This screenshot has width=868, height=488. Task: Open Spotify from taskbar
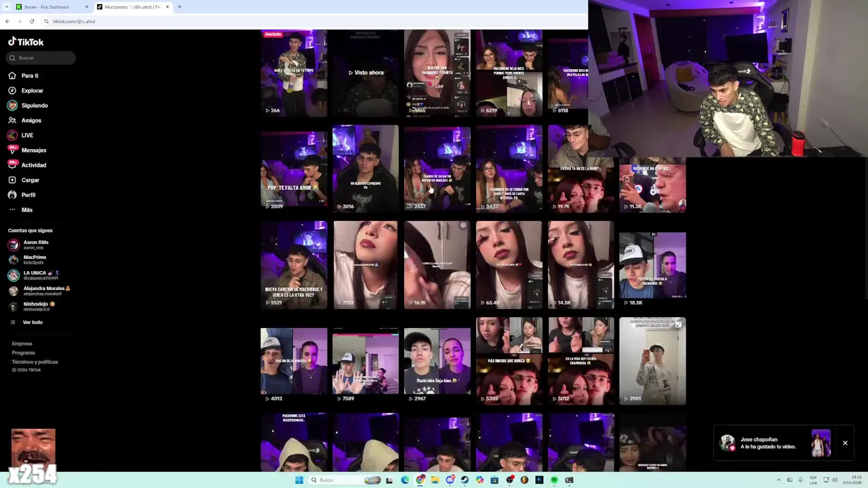[554, 480]
